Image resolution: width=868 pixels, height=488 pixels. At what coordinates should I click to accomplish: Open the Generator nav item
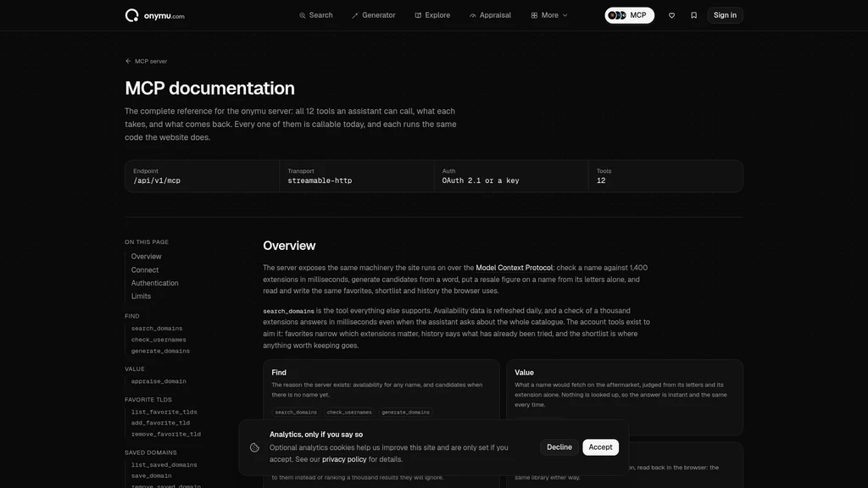[x=374, y=15]
